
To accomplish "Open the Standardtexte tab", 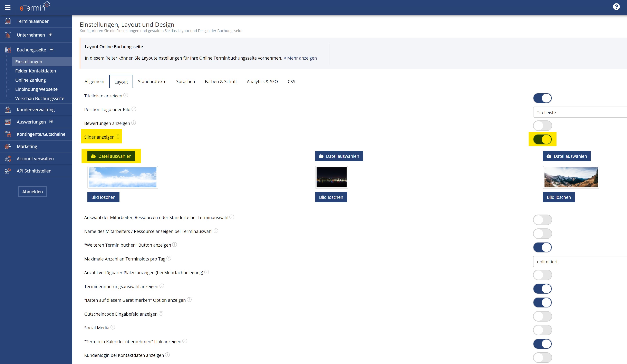I will (152, 81).
